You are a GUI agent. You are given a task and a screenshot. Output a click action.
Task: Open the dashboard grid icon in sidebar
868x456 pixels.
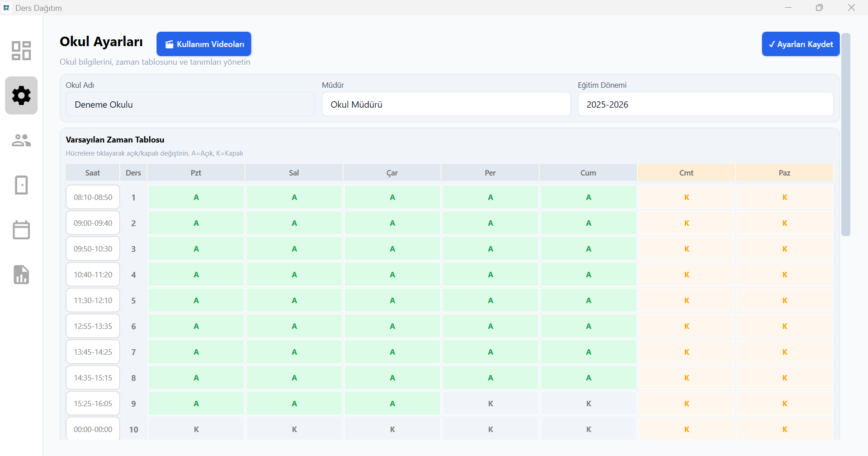[x=21, y=51]
